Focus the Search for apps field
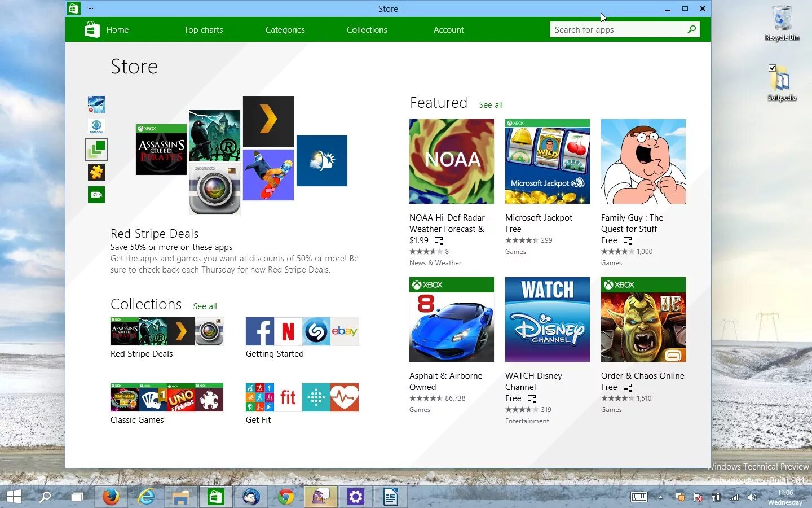This screenshot has height=508, width=812. (617, 29)
